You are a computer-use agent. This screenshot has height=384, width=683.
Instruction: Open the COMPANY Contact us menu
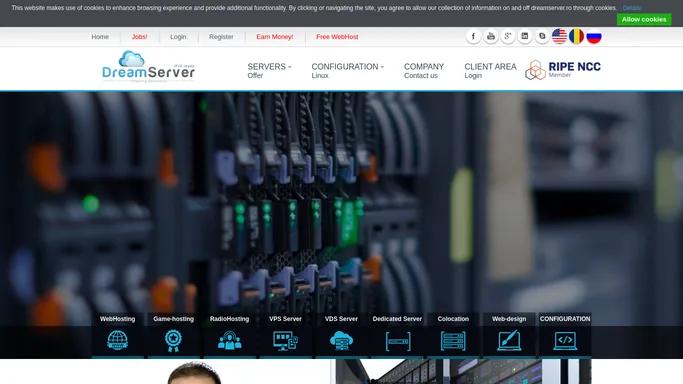pyautogui.click(x=424, y=71)
